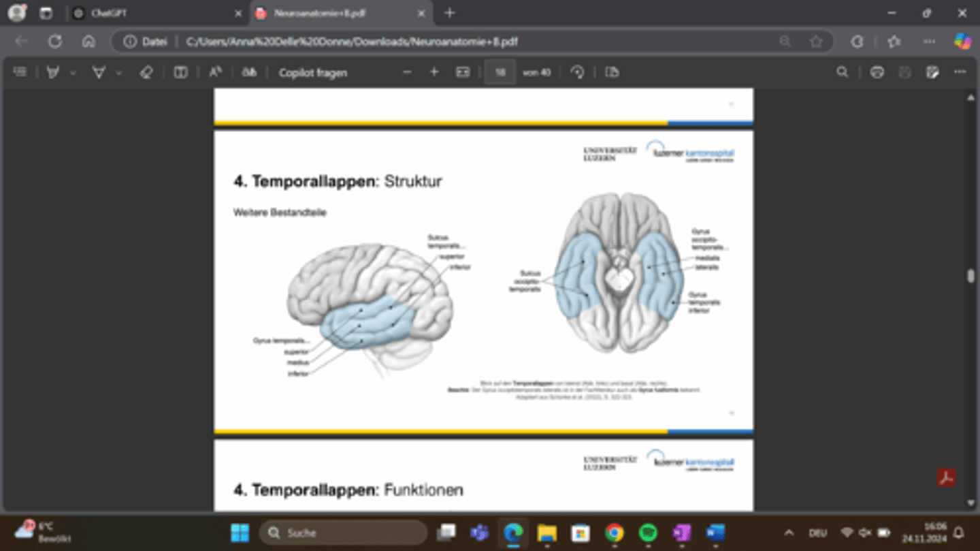Viewport: 980px width, 551px height.
Task: Click the Copilot fragen button
Action: point(312,72)
